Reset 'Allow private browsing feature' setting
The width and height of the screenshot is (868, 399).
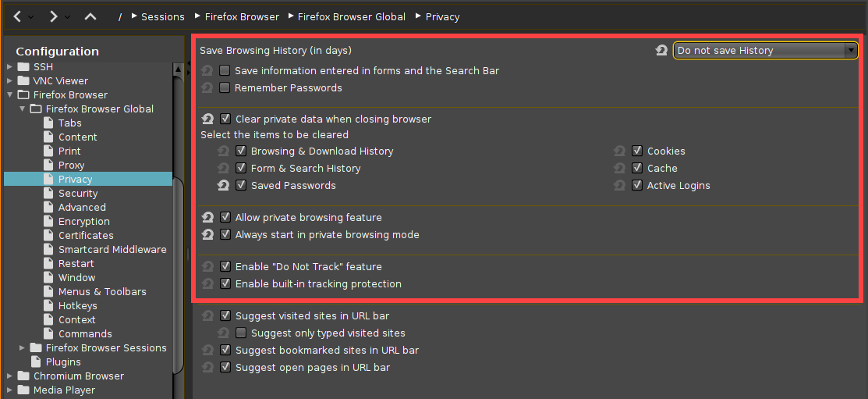(x=207, y=218)
